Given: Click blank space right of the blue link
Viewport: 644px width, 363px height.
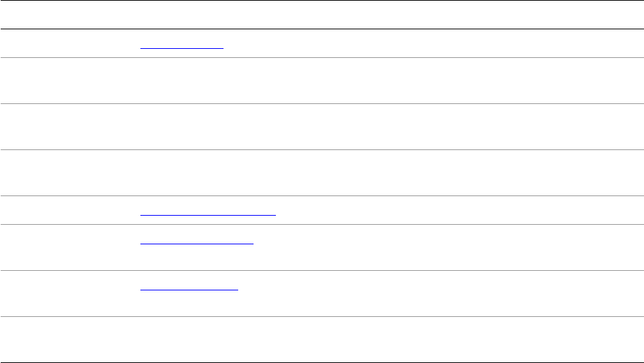Looking at the screenshot, I should 454,210.
